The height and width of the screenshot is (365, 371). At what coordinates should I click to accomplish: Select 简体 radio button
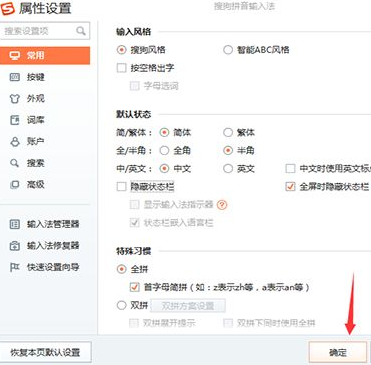(164, 132)
